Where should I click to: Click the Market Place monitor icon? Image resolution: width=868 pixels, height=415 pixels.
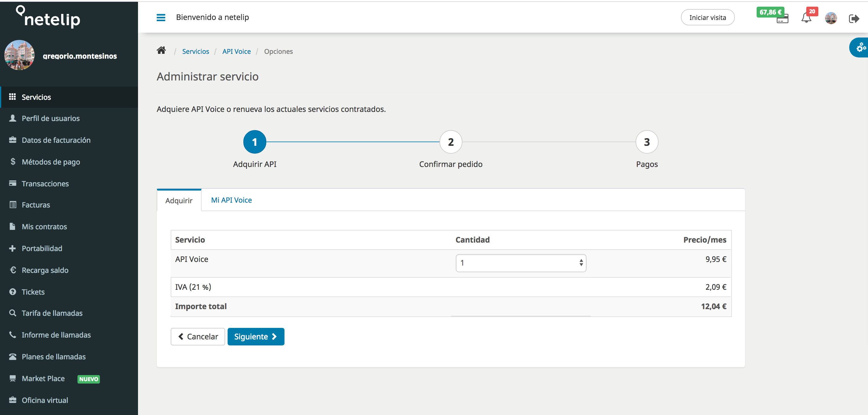12,378
